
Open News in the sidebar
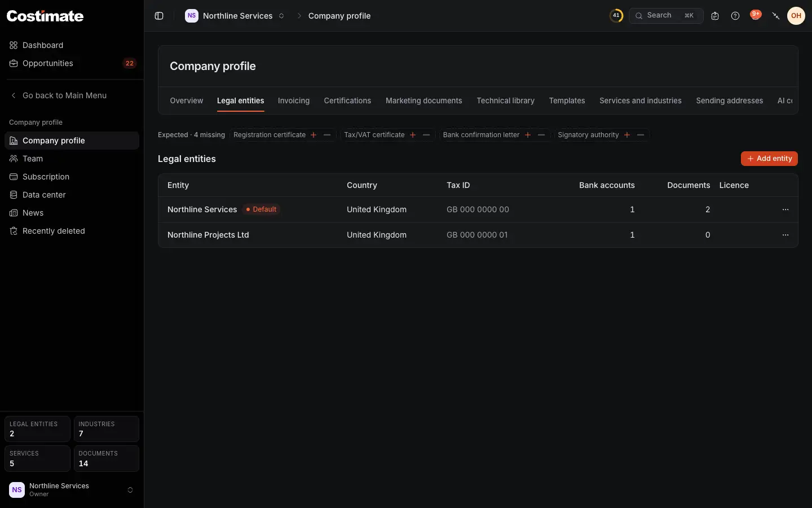[x=72, y=213]
